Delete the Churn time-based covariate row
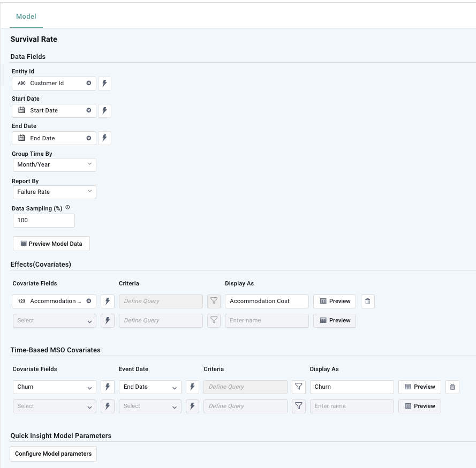 click(x=452, y=387)
